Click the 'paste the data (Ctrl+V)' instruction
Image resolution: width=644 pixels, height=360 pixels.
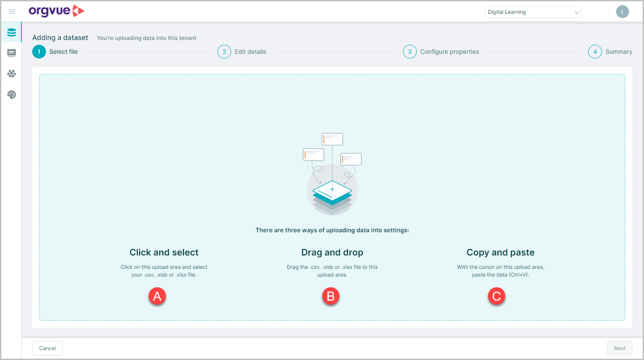pos(501,275)
